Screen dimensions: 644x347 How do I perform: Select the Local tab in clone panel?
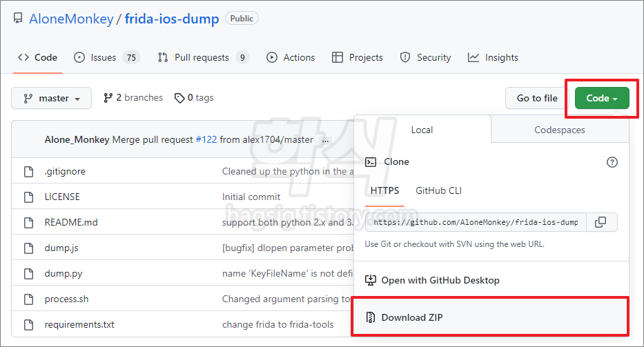tap(422, 130)
